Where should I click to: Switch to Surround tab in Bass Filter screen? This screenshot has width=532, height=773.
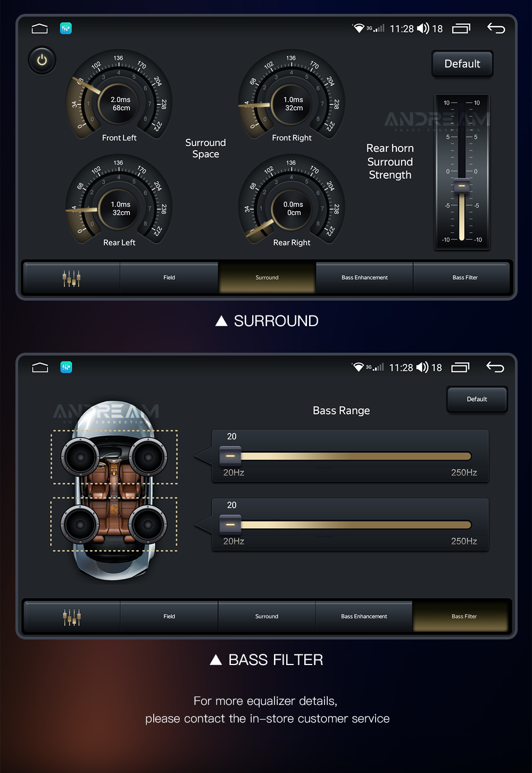267,617
